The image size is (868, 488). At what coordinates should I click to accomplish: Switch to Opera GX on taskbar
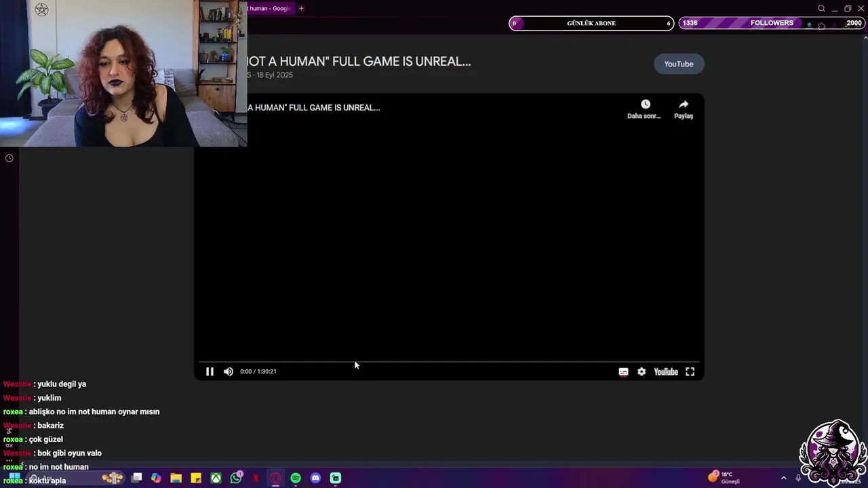pyautogui.click(x=276, y=478)
